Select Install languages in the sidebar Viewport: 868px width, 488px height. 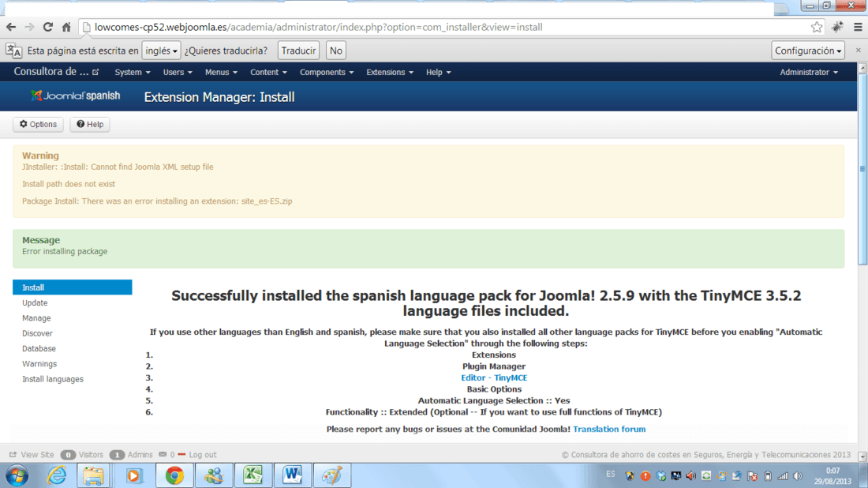53,380
